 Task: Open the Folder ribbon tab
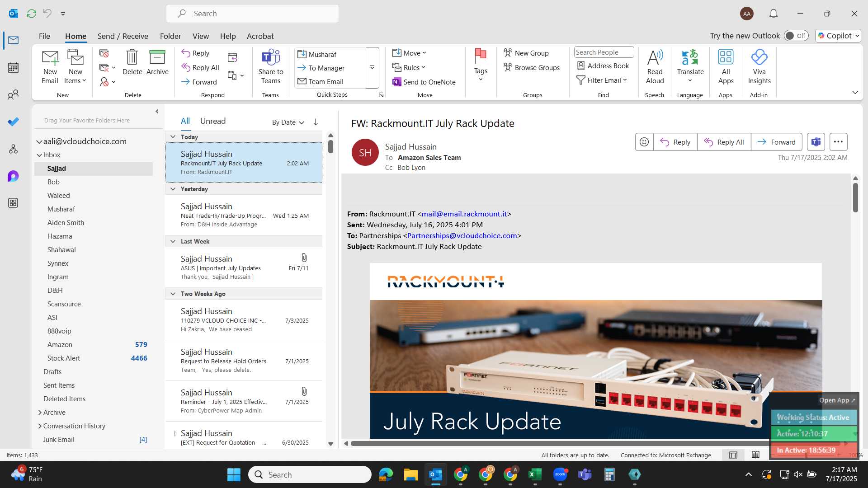170,36
